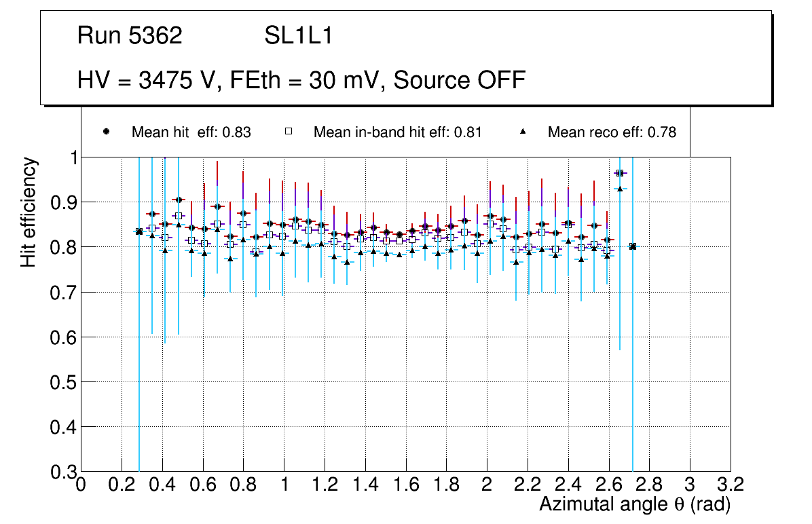Click the "Run 5362" title text
This screenshot has height=524, width=812.
(x=130, y=36)
